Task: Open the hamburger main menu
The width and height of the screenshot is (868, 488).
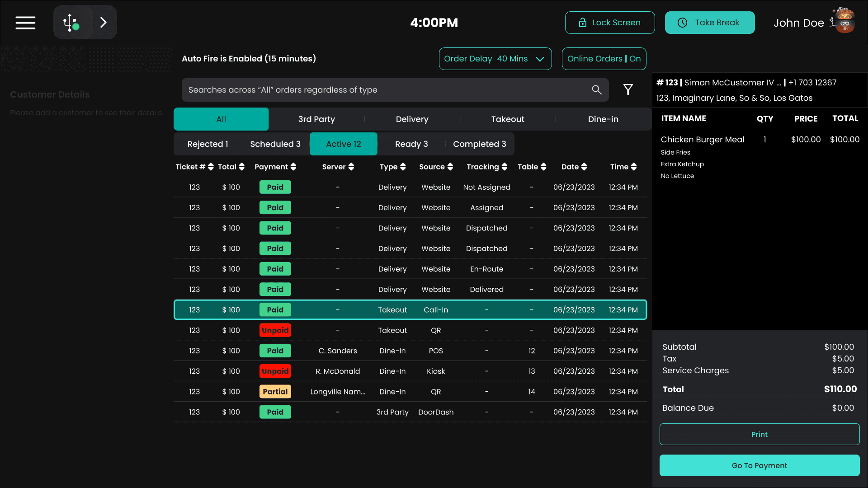Action: (x=25, y=23)
